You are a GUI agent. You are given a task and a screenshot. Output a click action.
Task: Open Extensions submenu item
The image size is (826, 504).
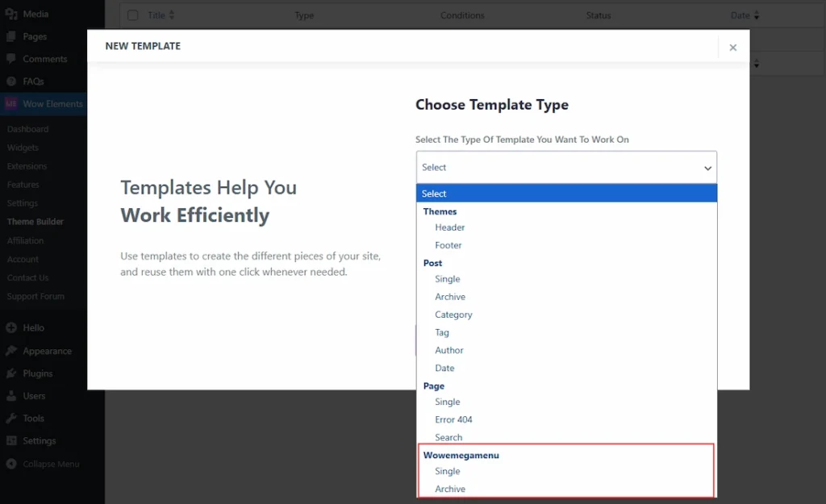(27, 166)
